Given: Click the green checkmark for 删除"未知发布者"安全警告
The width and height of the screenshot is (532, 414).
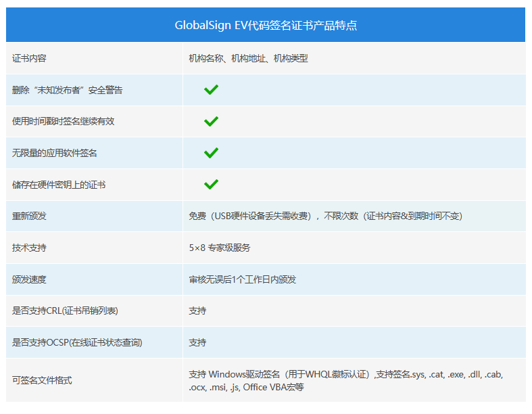Looking at the screenshot, I should [211, 90].
